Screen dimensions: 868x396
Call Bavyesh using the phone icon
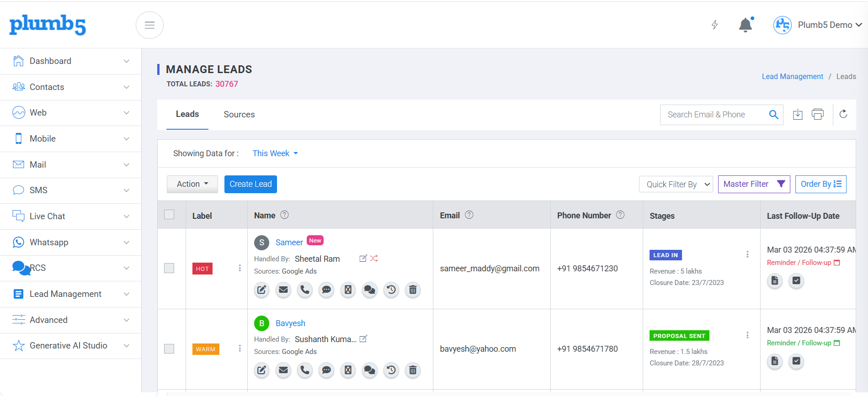[305, 370]
